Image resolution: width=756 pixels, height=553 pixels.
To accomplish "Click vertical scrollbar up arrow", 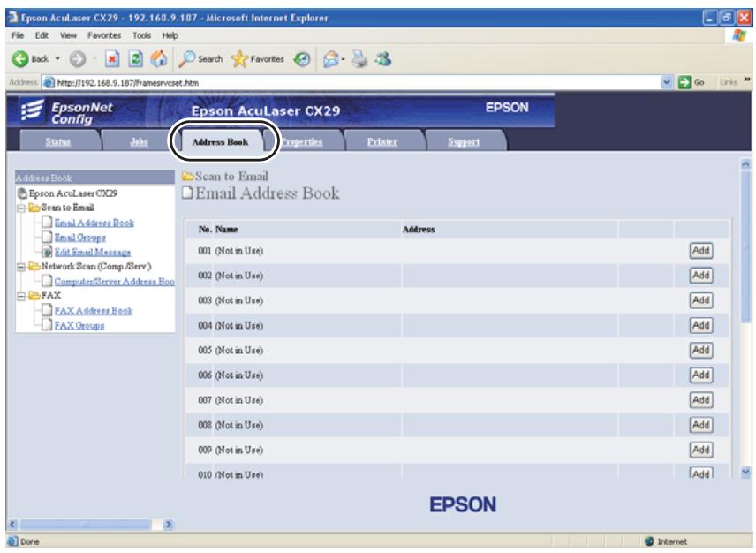I will [x=746, y=164].
